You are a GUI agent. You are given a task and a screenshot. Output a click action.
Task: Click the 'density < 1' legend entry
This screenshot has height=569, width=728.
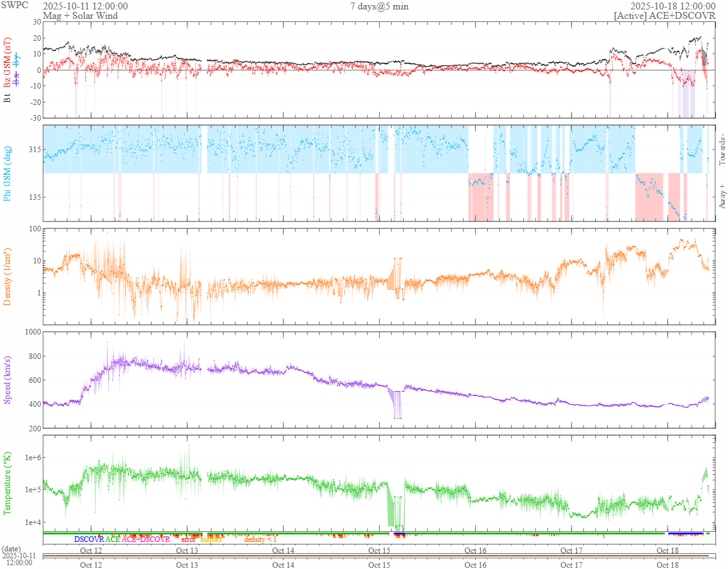tap(260, 539)
